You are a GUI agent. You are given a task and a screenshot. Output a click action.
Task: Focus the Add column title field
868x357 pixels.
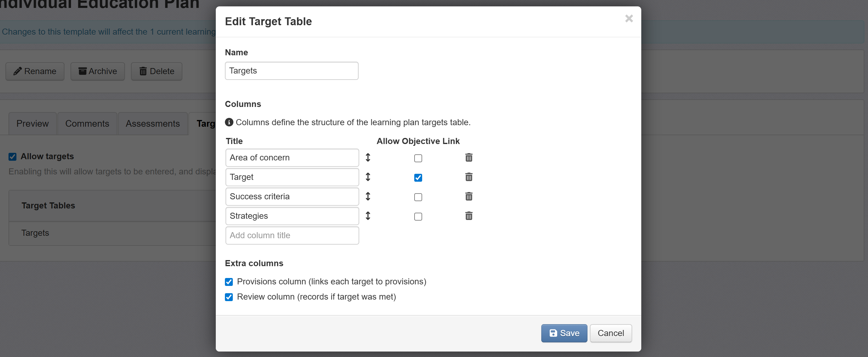coord(292,235)
